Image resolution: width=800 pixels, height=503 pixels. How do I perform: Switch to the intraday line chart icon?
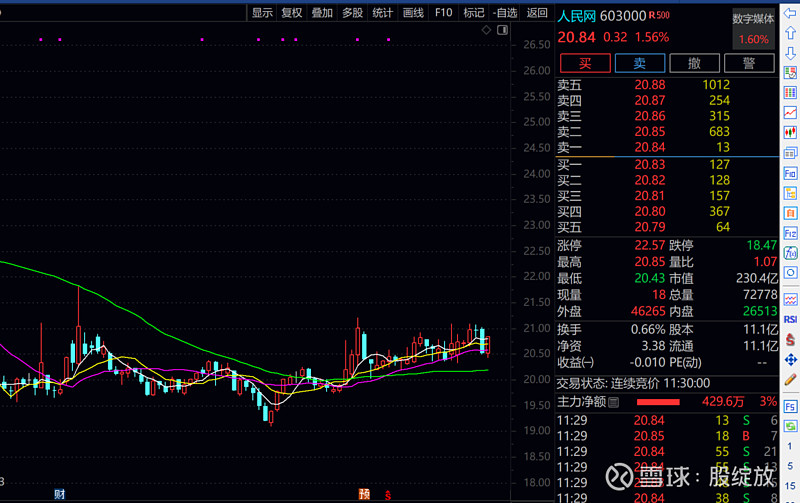[790, 112]
